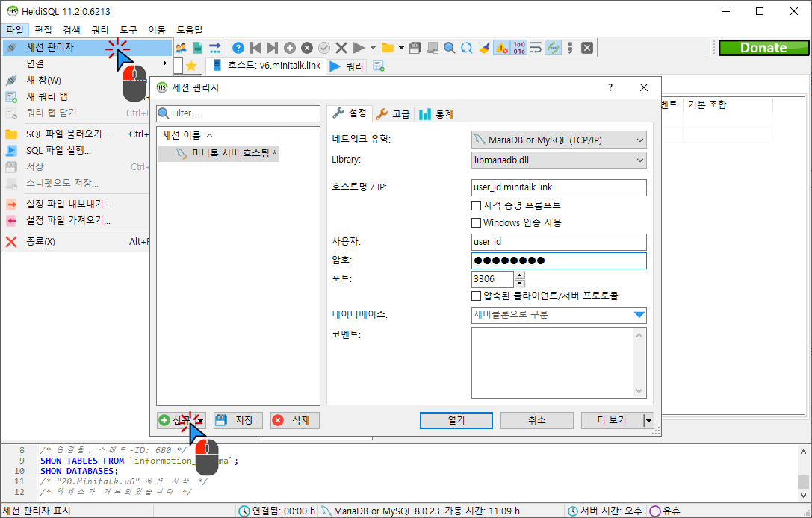Open the blue help question mark icon

pos(238,48)
